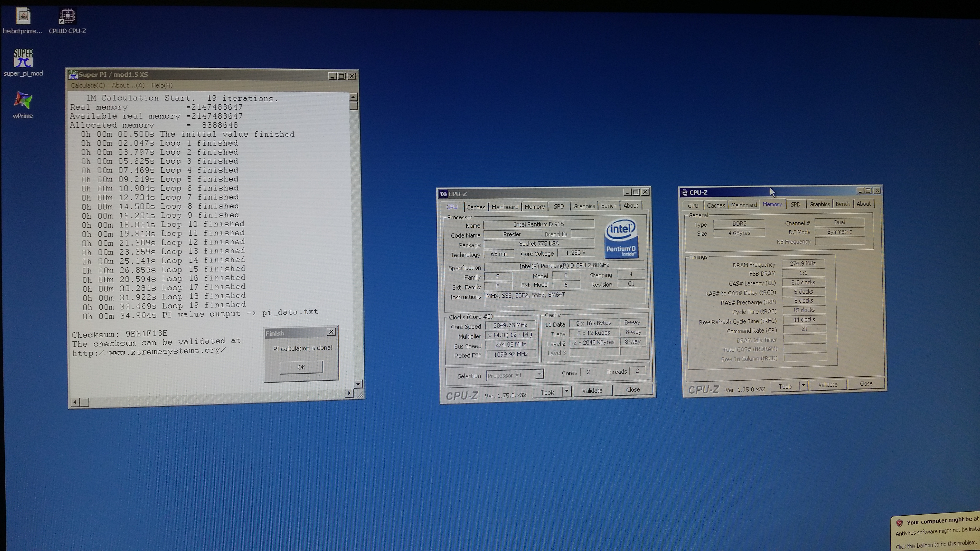980x551 pixels.
Task: Click the Core Speed 3849.73 MHz field
Action: pyautogui.click(x=510, y=325)
